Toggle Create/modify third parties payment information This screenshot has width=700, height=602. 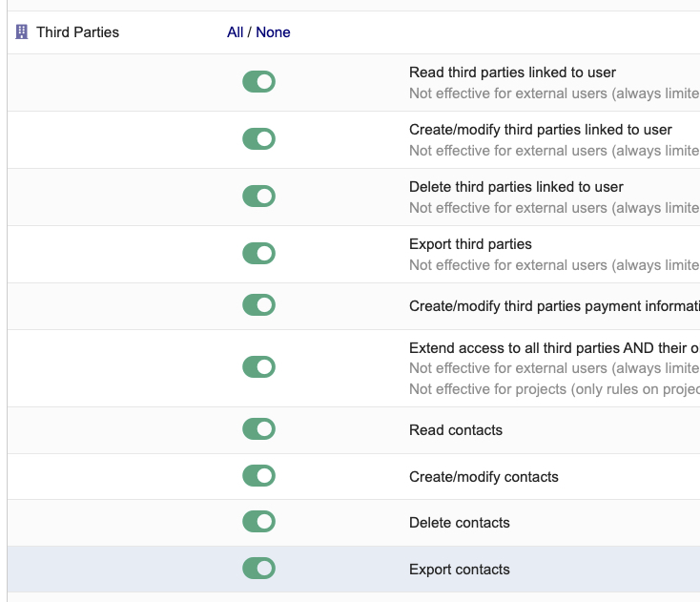(x=259, y=305)
